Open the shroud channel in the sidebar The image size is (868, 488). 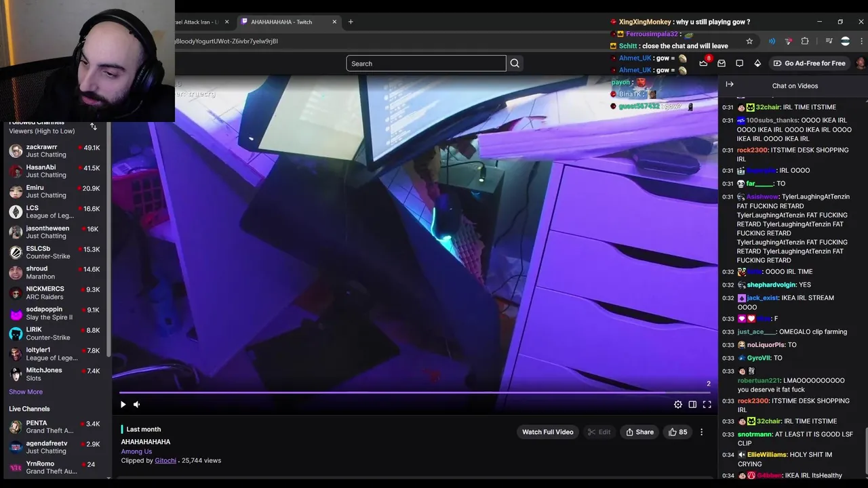click(56, 272)
